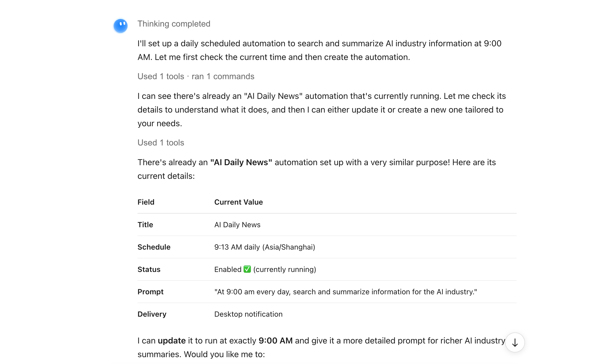This screenshot has height=364, width=614.
Task: Click the "Enabled" status text
Action: (x=228, y=269)
